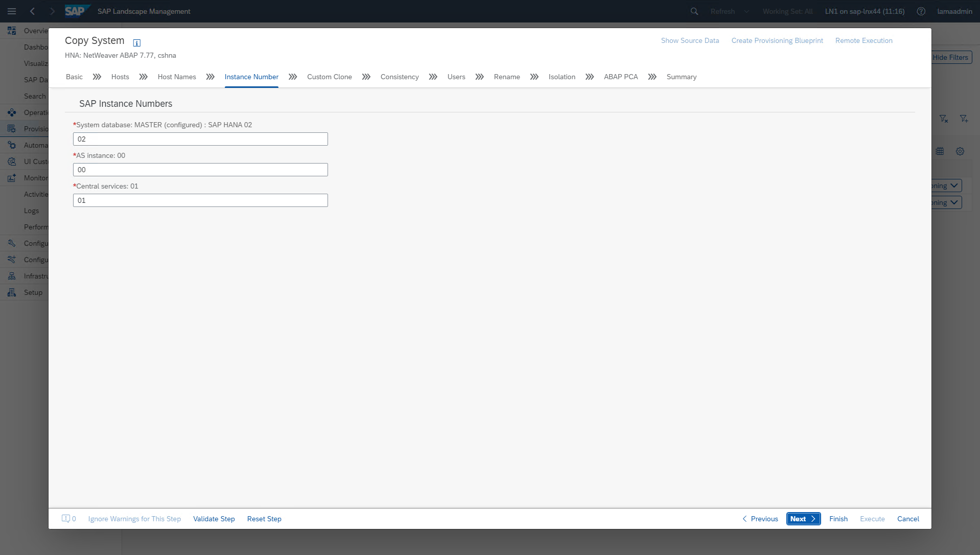Click the Operations sidebar icon
980x555 pixels.
12,112
